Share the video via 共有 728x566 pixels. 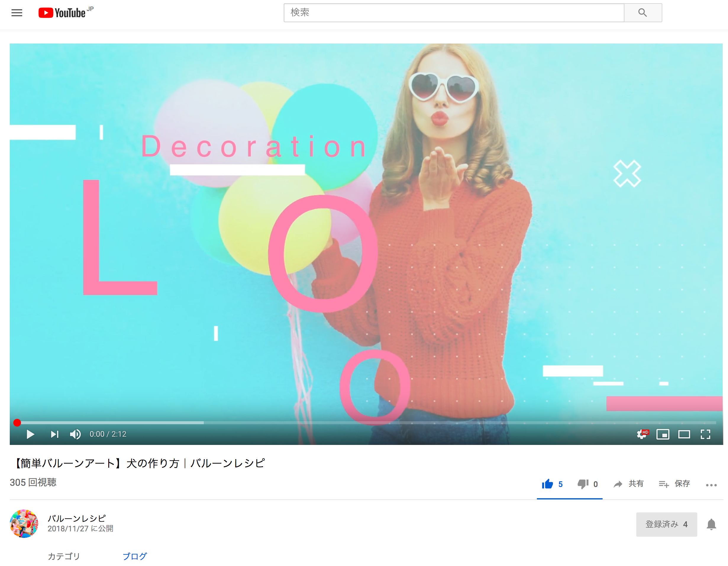tap(629, 484)
